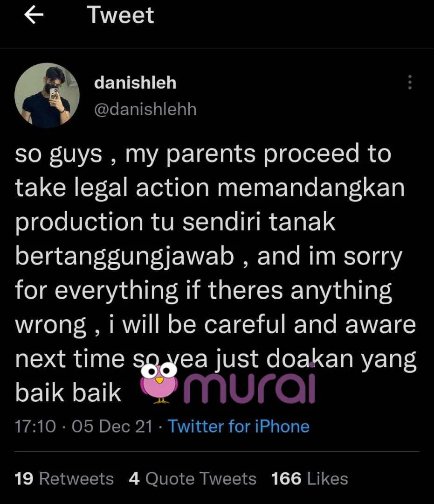Screen dimensions: 434x504
Task: View the 166 Likes list
Action: (310, 479)
